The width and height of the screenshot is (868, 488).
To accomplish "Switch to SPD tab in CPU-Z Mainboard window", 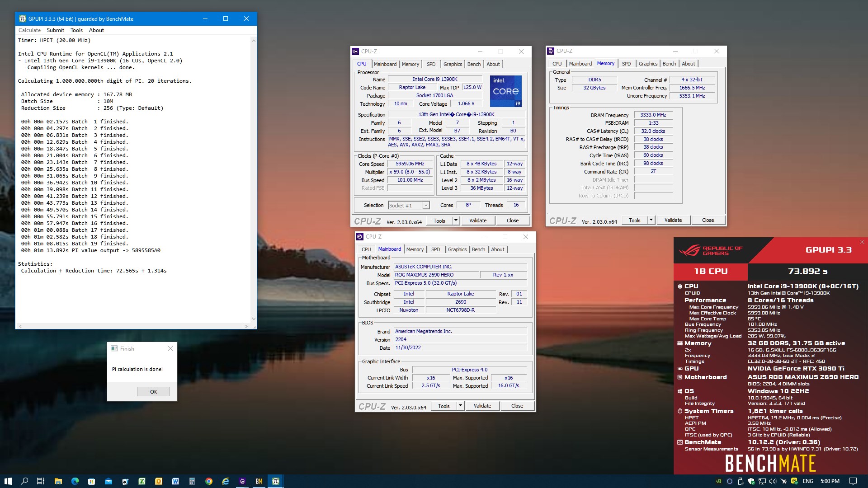I will tap(435, 249).
